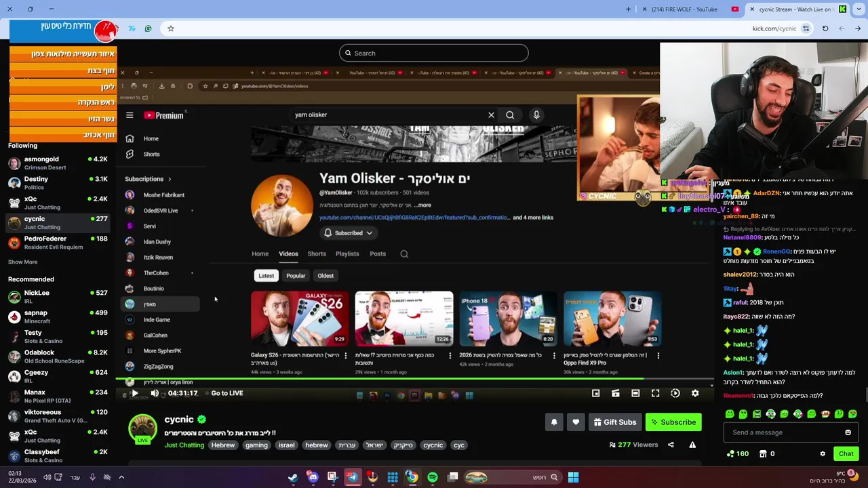
Task: Open Classybeef in Recommended list
Action: (58, 455)
